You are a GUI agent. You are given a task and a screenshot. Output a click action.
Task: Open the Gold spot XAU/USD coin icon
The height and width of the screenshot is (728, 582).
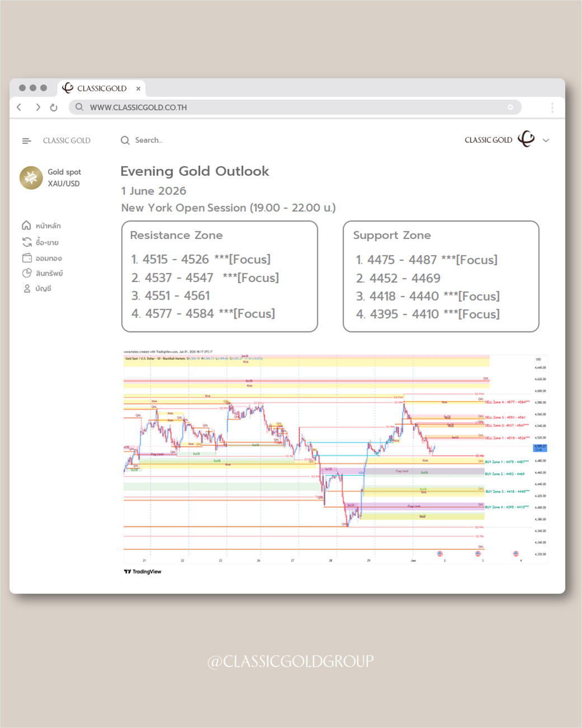(31, 178)
